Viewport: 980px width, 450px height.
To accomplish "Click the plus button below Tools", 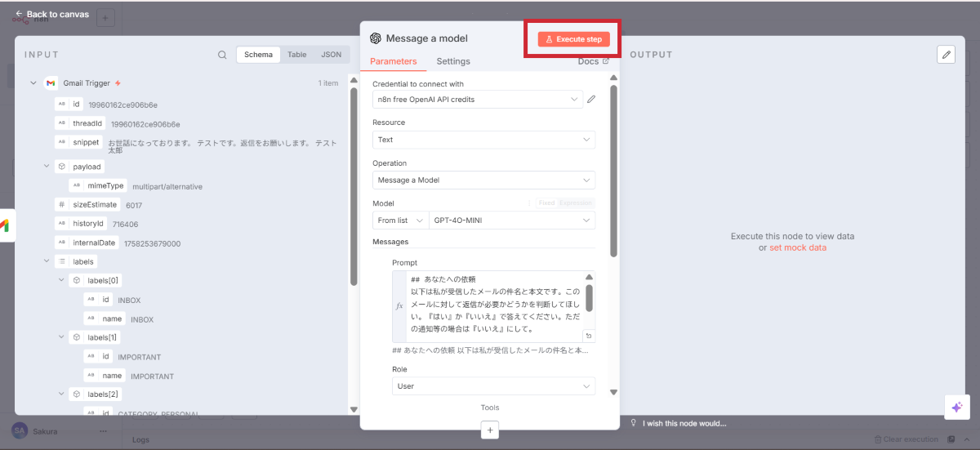I will 489,430.
